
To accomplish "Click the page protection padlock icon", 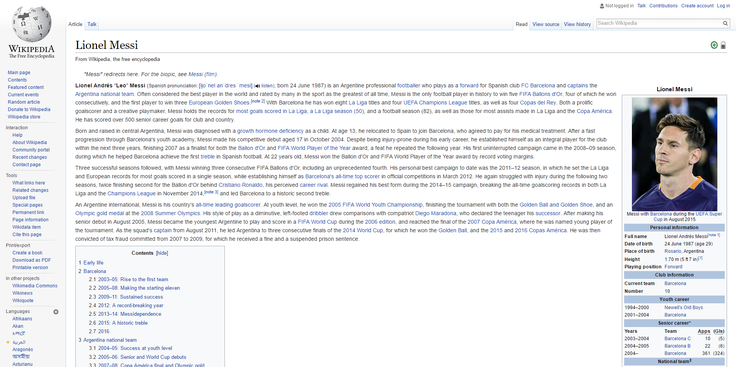I will click(x=723, y=45).
